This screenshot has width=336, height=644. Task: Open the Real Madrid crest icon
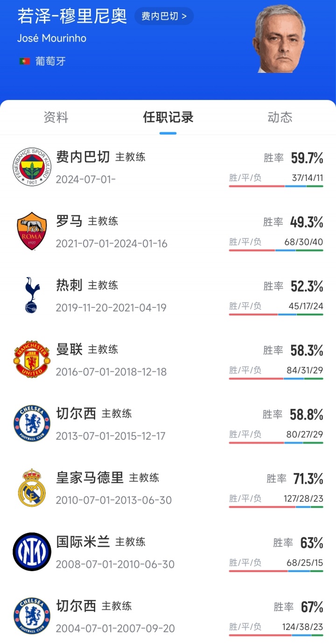(32, 487)
